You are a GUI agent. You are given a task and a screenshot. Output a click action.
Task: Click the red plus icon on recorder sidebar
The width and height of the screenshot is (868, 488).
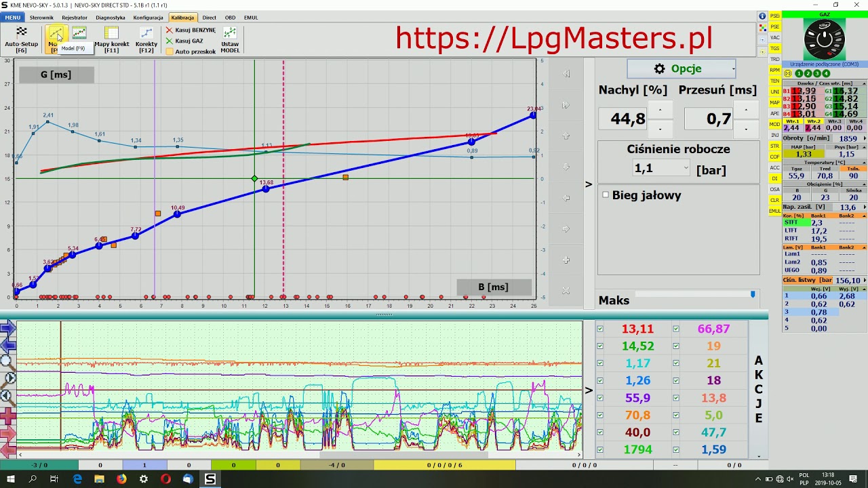tap(7, 415)
